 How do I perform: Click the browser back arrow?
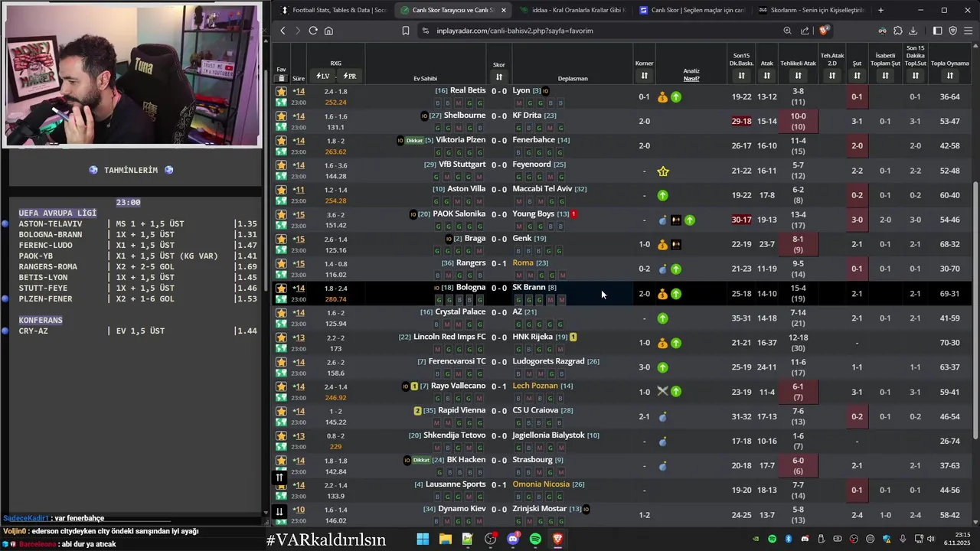[x=283, y=31]
